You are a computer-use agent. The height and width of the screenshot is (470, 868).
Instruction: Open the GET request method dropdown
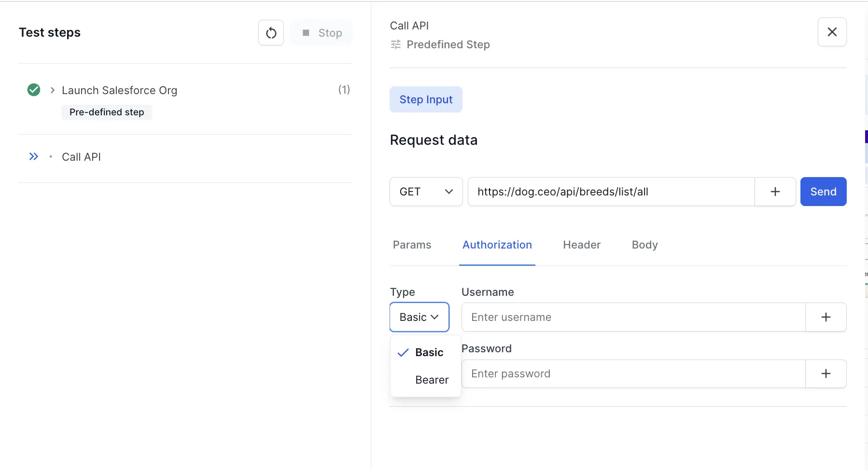click(425, 192)
